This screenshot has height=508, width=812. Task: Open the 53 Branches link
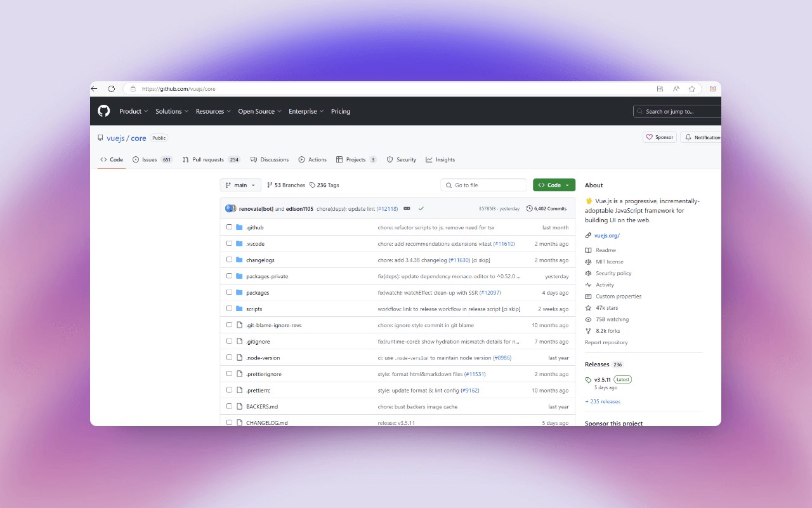pyautogui.click(x=286, y=185)
